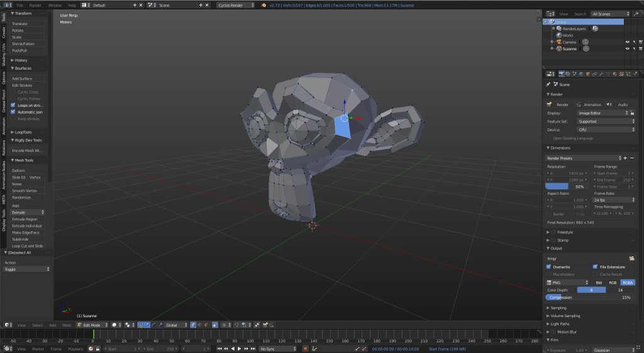The height and width of the screenshot is (353, 644).
Task: Disable the Automatic join checkbox
Action: coord(13,112)
